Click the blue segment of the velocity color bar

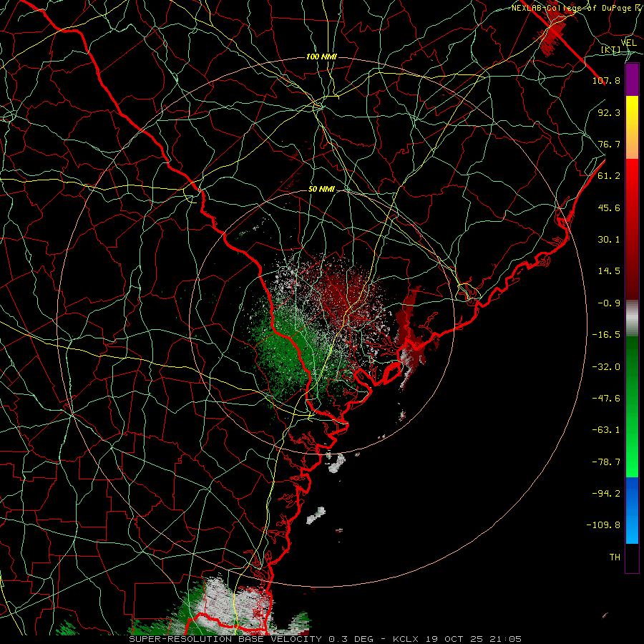pyautogui.click(x=632, y=510)
